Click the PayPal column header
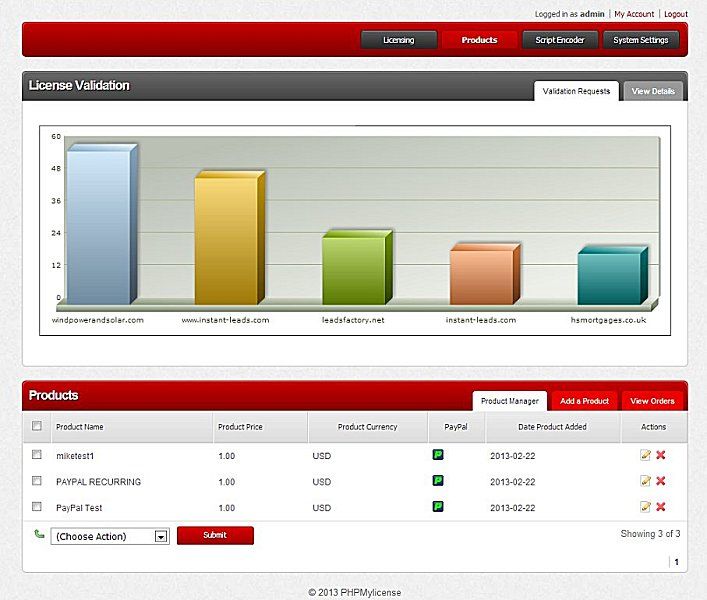Image resolution: width=707 pixels, height=600 pixels. click(x=456, y=426)
